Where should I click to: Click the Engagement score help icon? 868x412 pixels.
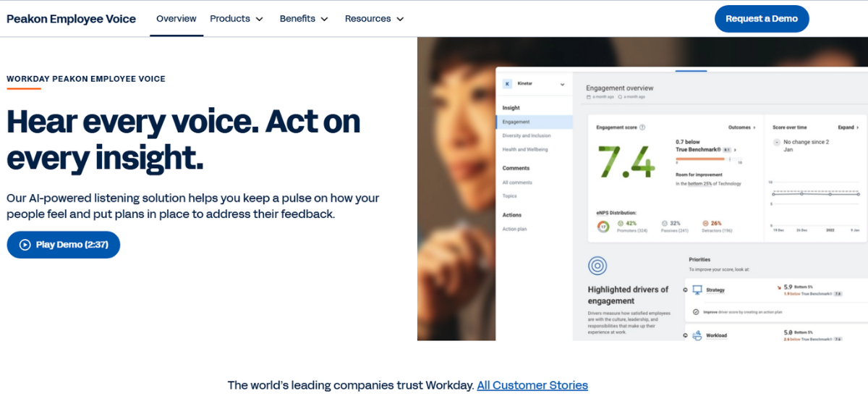(642, 127)
